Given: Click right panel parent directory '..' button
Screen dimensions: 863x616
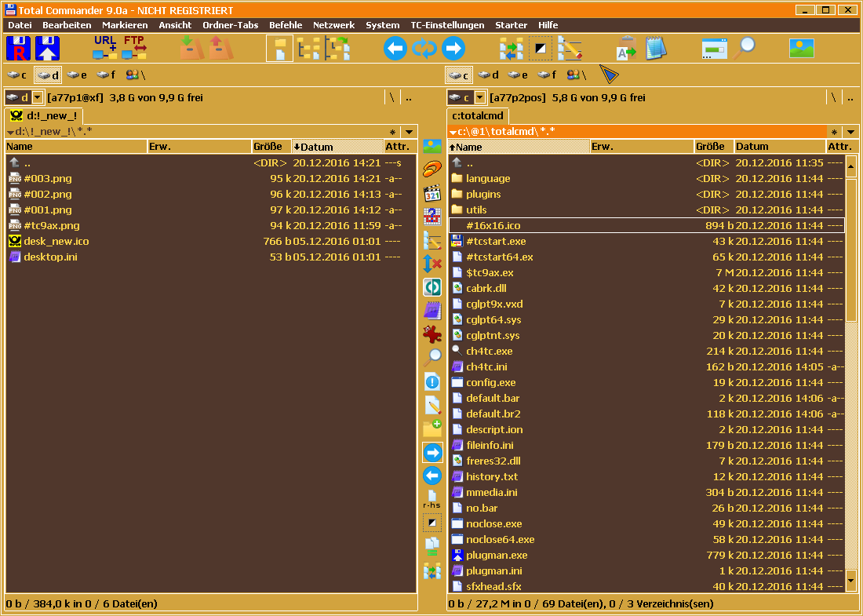Looking at the screenshot, I should tap(851, 98).
